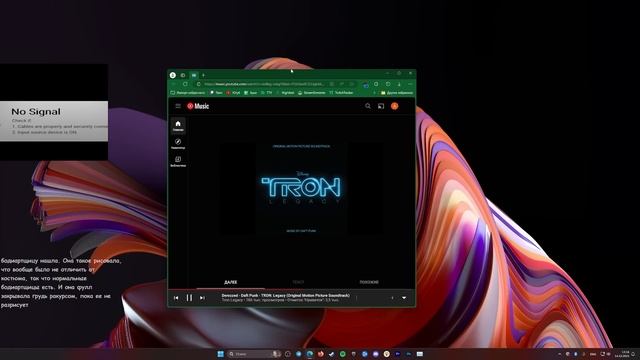Skip to the next track
640x360 pixels.
coord(202,298)
